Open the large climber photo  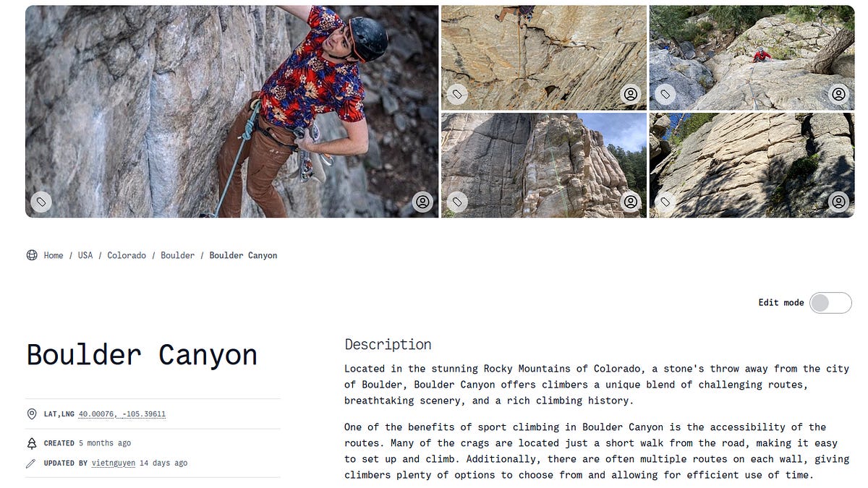tap(231, 108)
